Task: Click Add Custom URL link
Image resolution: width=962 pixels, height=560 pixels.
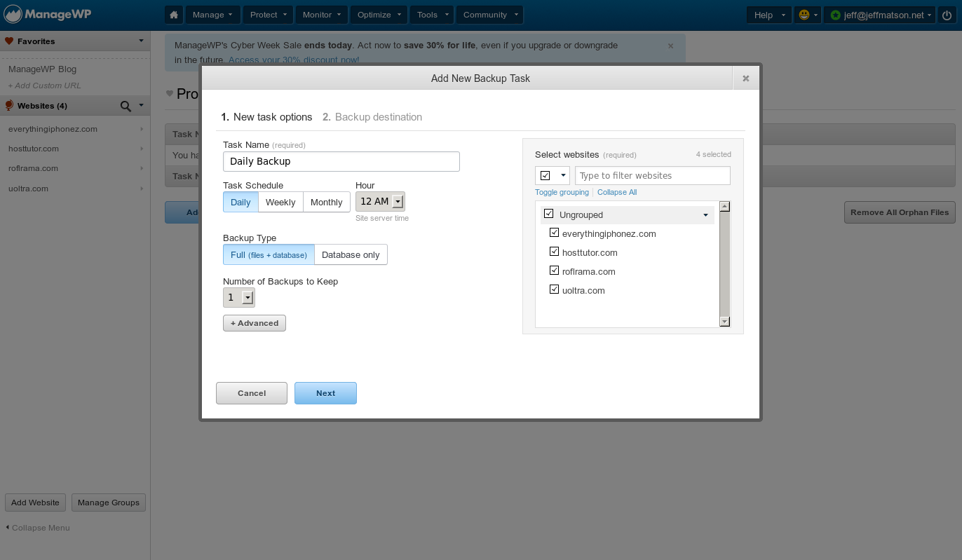Action: click(x=44, y=86)
